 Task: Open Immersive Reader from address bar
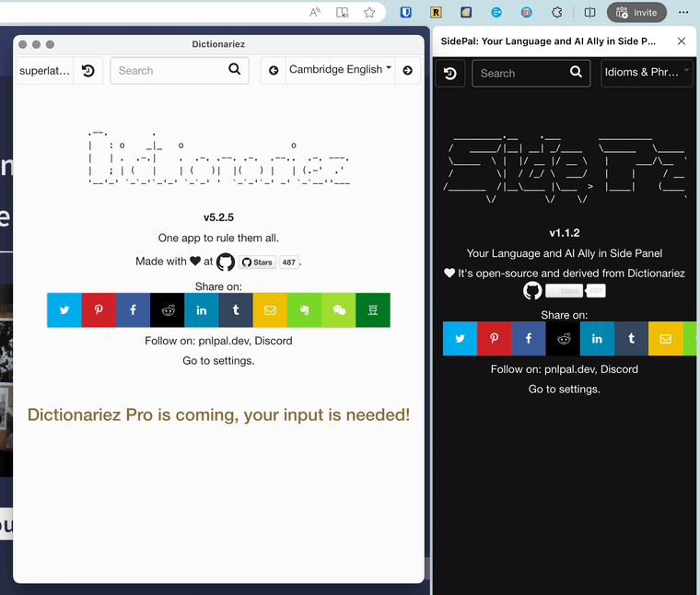coord(342,13)
